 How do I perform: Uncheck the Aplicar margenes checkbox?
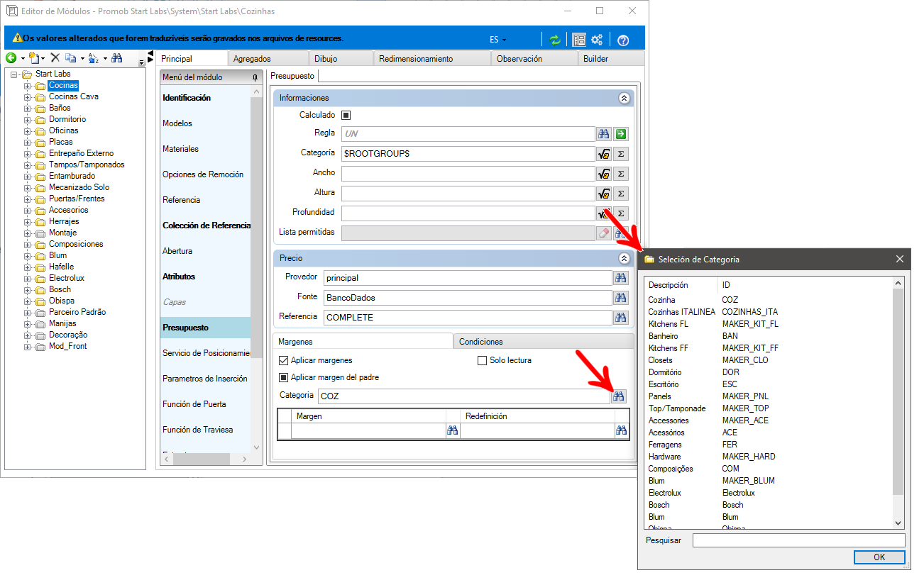(x=284, y=360)
